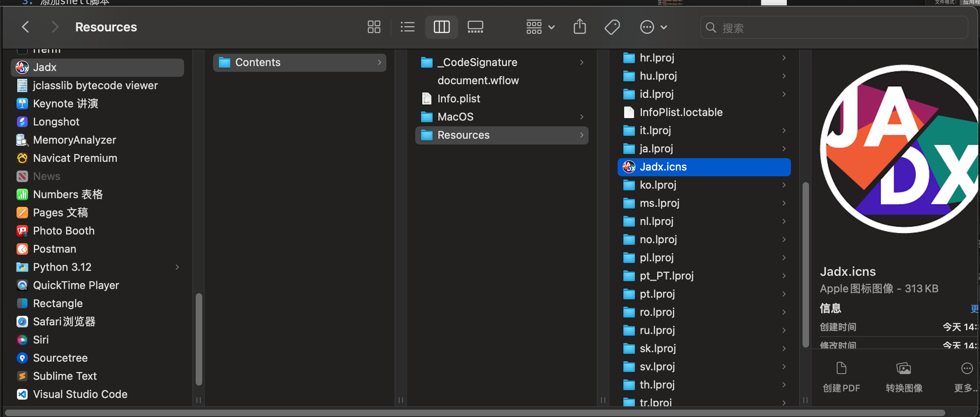Click the bottom horizontal scrollbar
Screen dimensions: 980x417
tap(475, 413)
